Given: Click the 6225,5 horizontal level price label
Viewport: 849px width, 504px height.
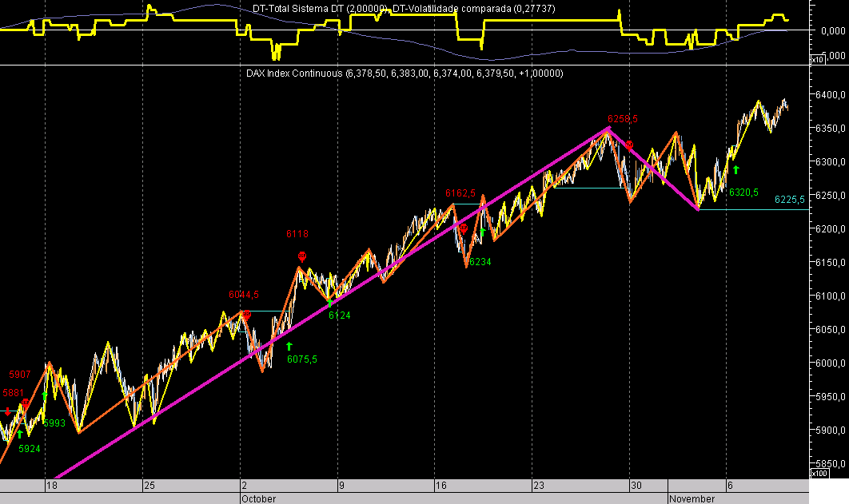Looking at the screenshot, I should pyautogui.click(x=790, y=200).
